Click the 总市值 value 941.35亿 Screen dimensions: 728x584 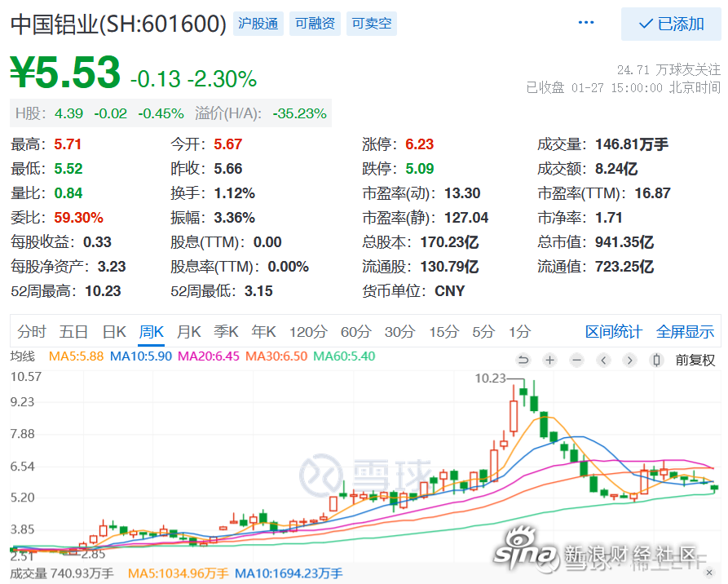(x=624, y=242)
